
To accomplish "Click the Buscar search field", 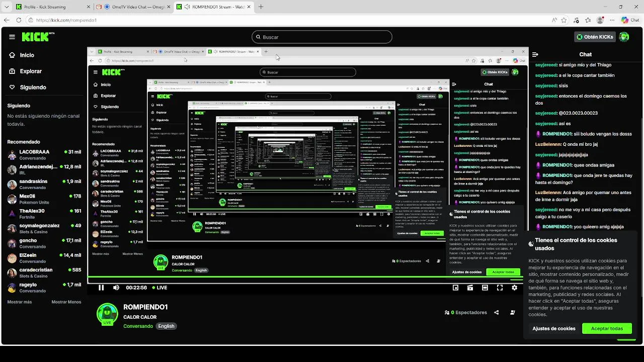I will 321,37.
